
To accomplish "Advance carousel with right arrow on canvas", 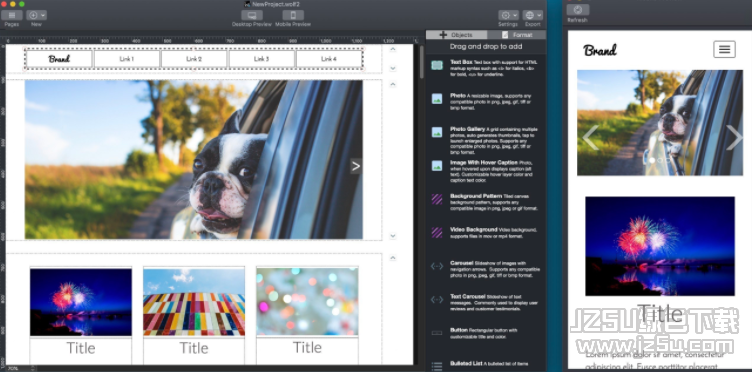I will point(356,166).
